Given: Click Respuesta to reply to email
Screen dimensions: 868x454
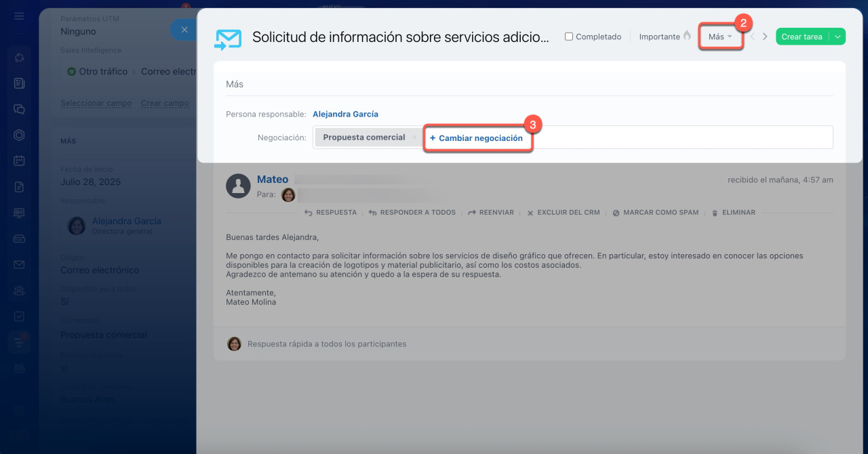Looking at the screenshot, I should point(330,212).
